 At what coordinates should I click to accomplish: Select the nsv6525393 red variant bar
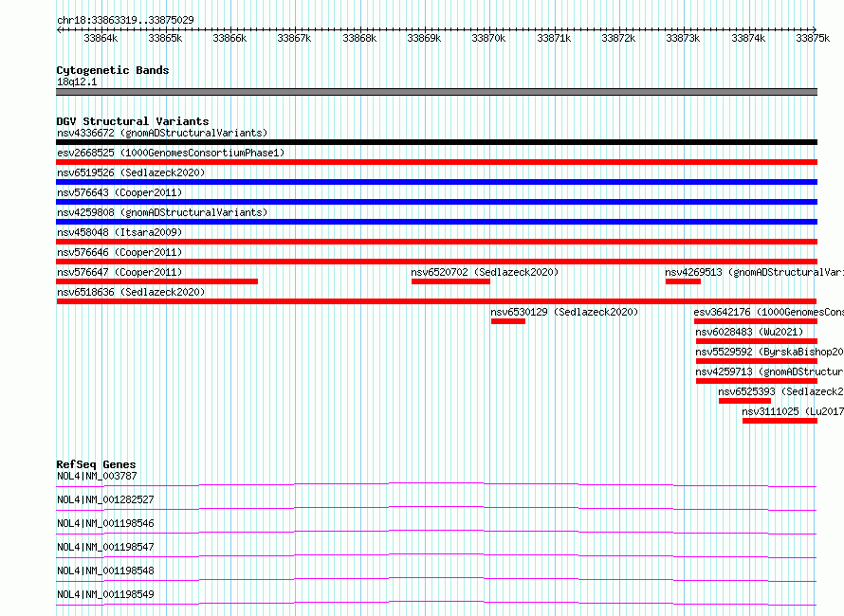pos(745,401)
